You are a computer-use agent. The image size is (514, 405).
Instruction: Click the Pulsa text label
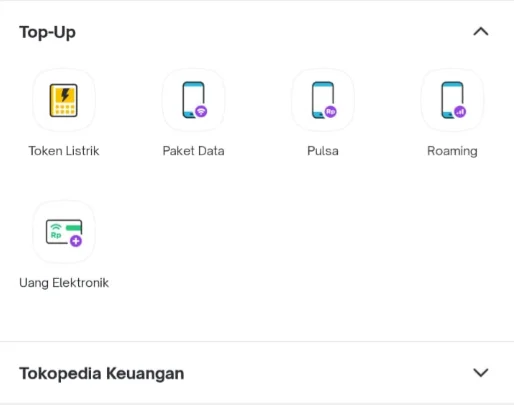[323, 151]
